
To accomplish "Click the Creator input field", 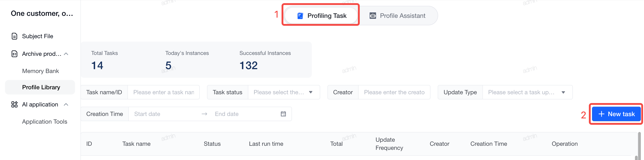I will (x=394, y=92).
